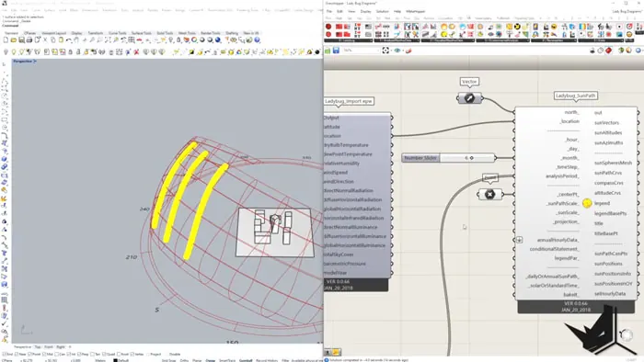This screenshot has height=362, width=644.
Task: Expand the 2 | VisualizeWeatherData ribbon panel bar
Action: [449, 40]
